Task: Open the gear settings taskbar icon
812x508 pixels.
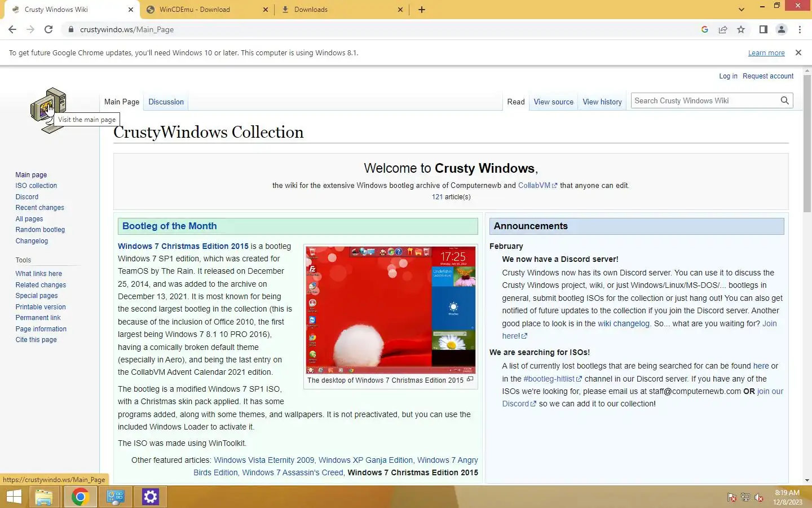Action: (x=151, y=497)
